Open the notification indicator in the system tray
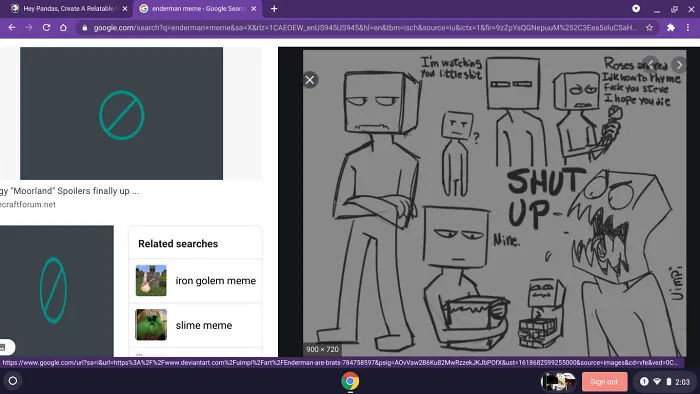The width and height of the screenshot is (700, 394). 644,382
